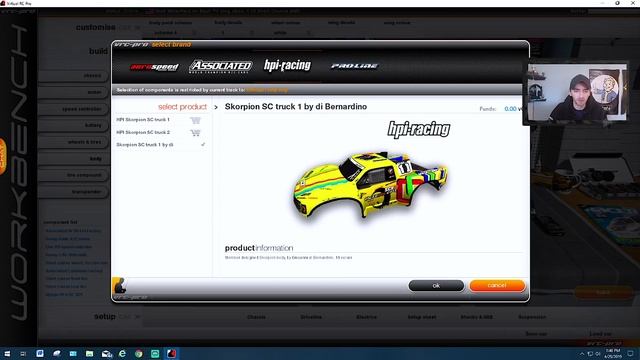Image resolution: width=640 pixels, height=360 pixels.
Task: Open the motor build category
Action: pos(73,92)
